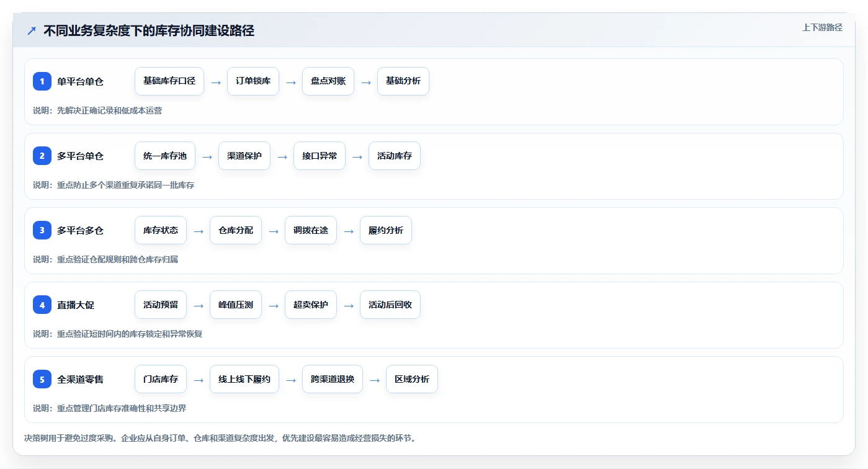This screenshot has width=868, height=469.
Task: Click the number 2 badge for 多平台单仓
Action: pyautogui.click(x=42, y=156)
